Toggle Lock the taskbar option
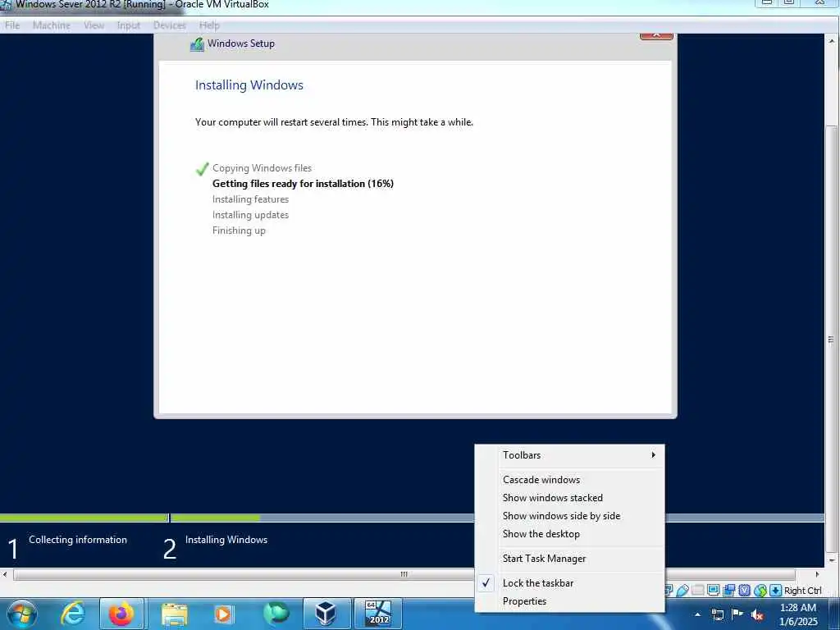 (569, 583)
